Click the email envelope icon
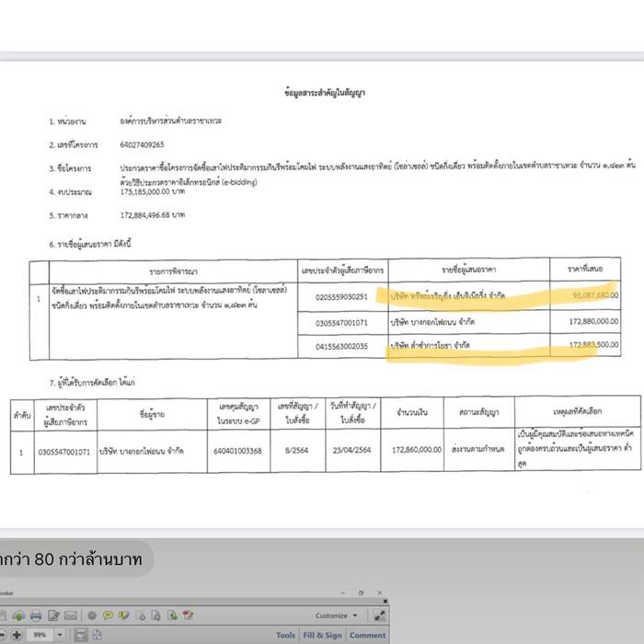 point(71,615)
